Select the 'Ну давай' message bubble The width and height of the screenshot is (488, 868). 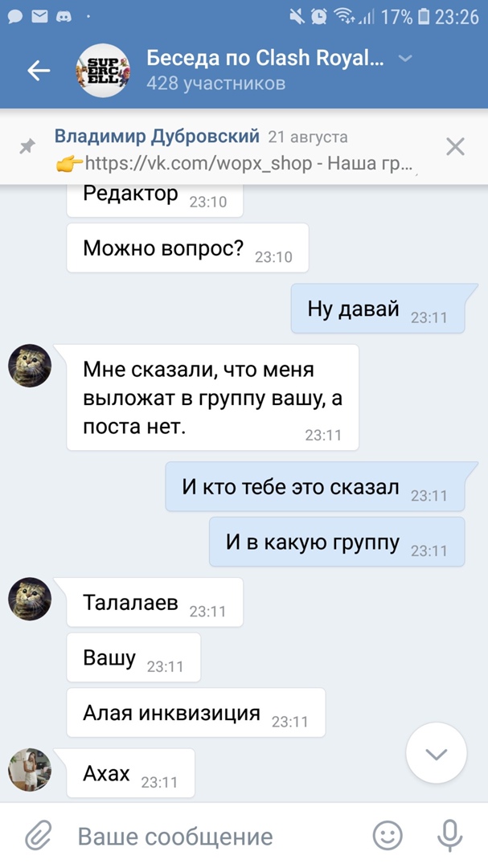(378, 309)
